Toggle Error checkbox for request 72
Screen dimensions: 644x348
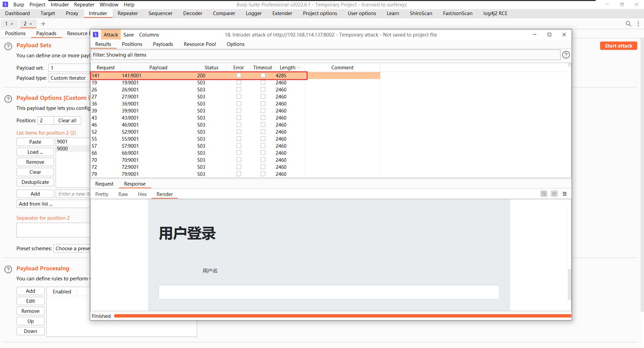coord(239,167)
